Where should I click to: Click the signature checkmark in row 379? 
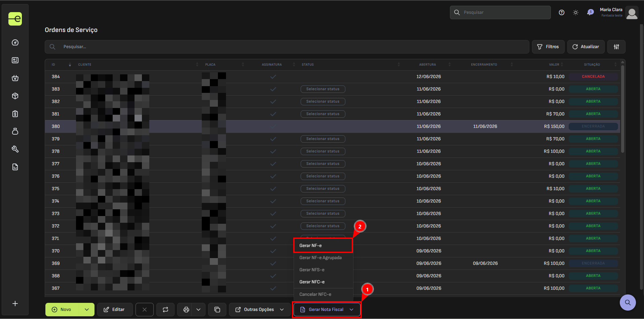(x=273, y=139)
